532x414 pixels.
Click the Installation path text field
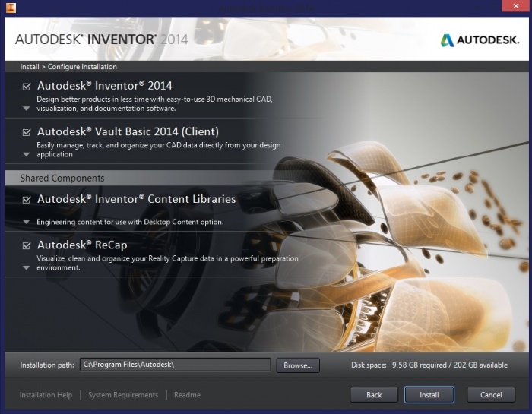(176, 365)
